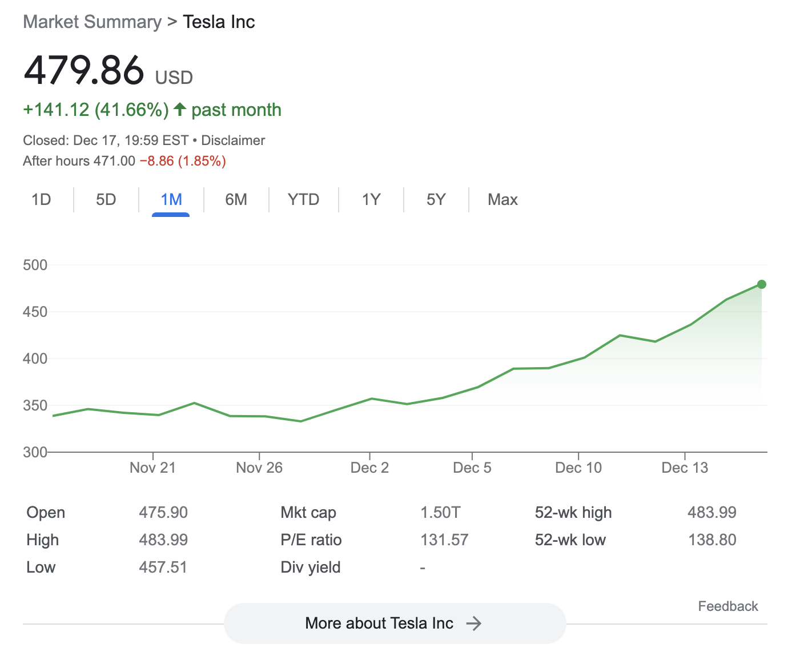
Task: Click the 479.86 stock price value
Action: [x=85, y=71]
